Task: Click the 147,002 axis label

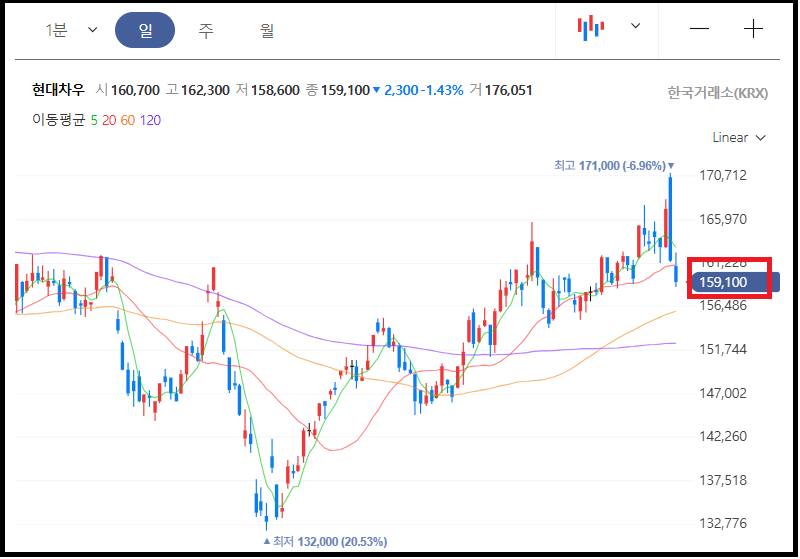Action: (x=722, y=393)
